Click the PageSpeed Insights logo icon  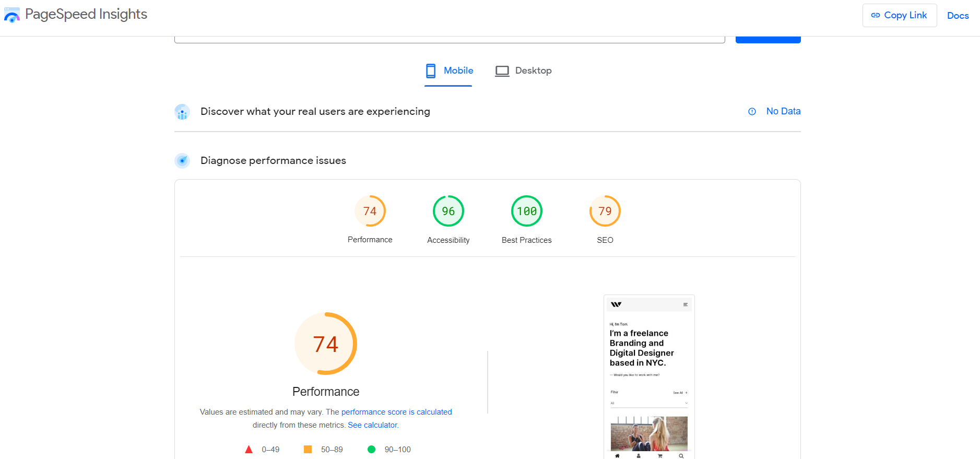point(12,15)
